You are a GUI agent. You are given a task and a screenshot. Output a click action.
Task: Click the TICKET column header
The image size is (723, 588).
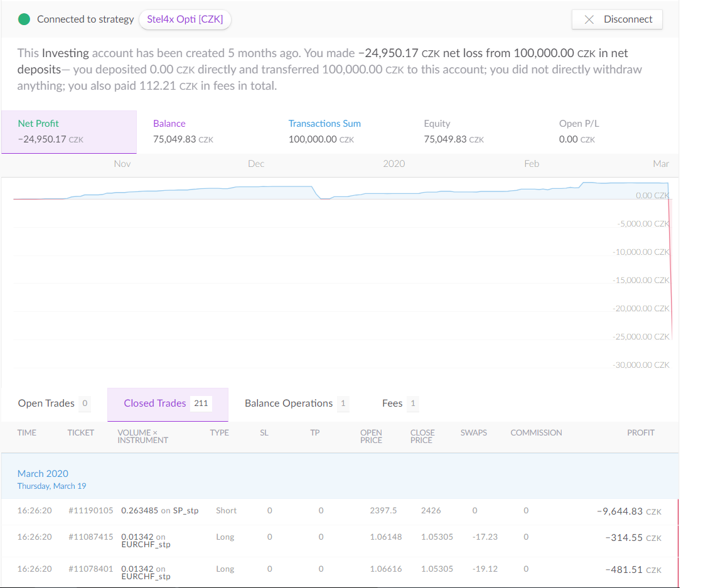point(81,433)
